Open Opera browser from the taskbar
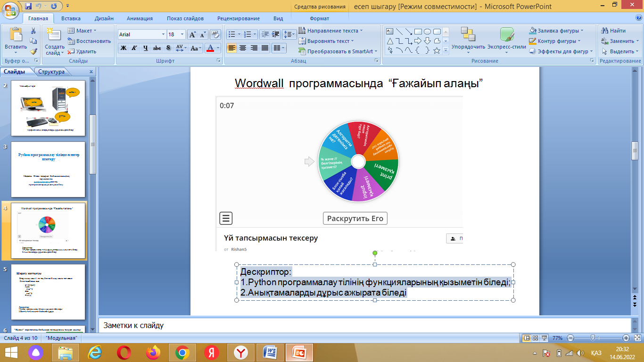This screenshot has height=362, width=644. click(x=124, y=352)
